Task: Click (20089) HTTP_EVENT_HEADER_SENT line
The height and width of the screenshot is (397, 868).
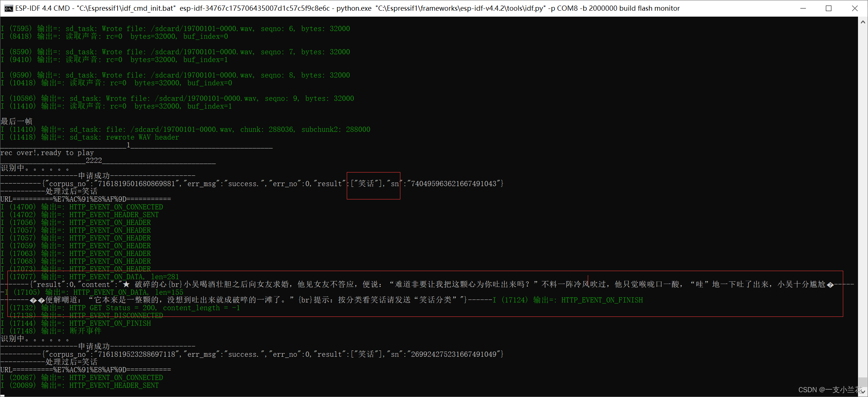Action: point(80,385)
